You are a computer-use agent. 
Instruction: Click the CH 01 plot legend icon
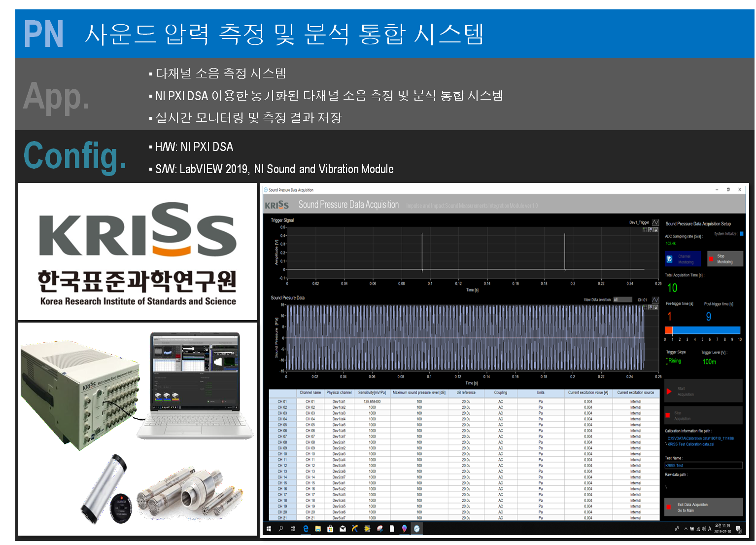(655, 300)
